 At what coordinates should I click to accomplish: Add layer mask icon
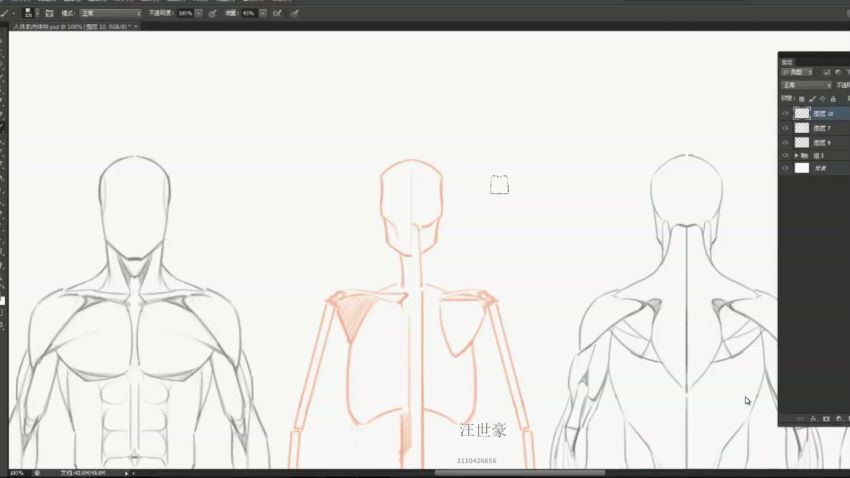click(826, 418)
